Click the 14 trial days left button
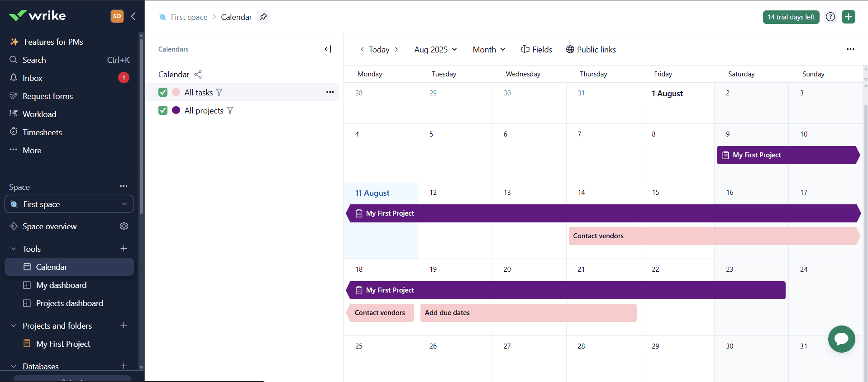Image resolution: width=868 pixels, height=382 pixels. (x=791, y=17)
